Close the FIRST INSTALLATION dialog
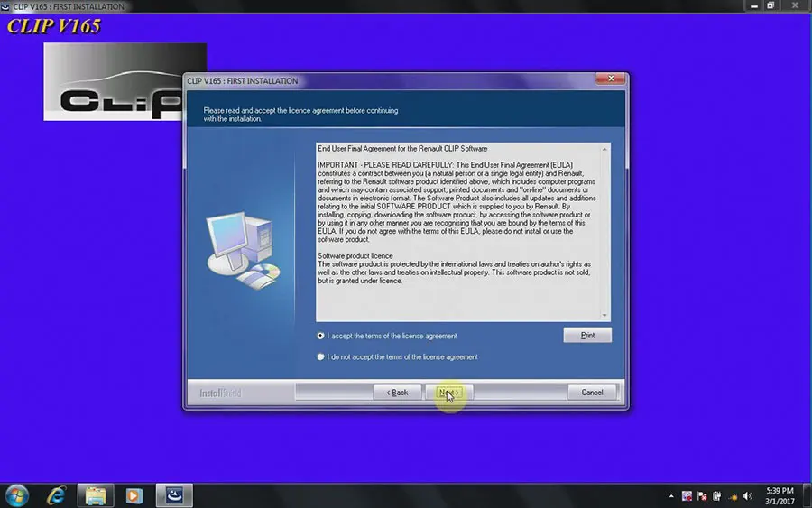This screenshot has height=508, width=812. pos(611,79)
